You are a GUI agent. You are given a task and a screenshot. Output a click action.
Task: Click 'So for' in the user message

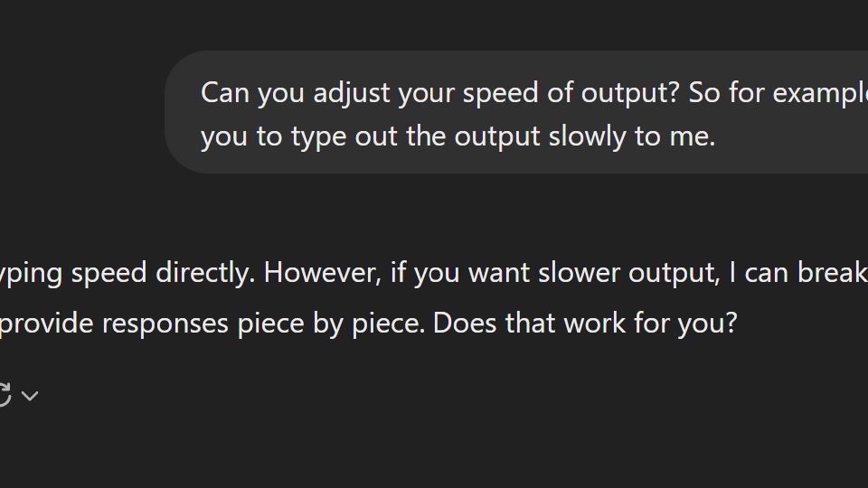point(726,92)
